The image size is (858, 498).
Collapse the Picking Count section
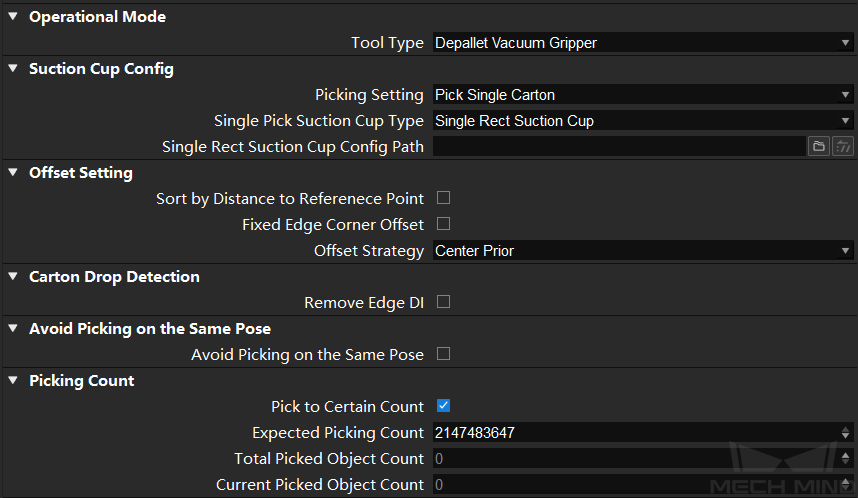click(x=13, y=380)
